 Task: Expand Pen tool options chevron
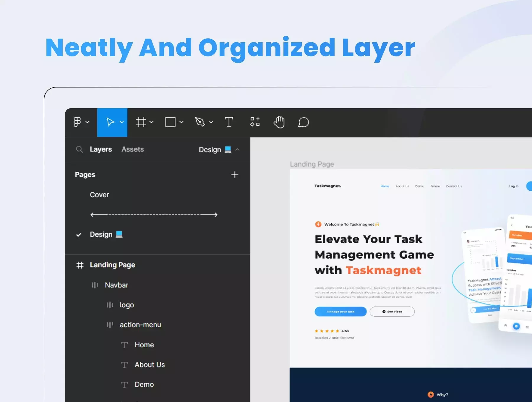(211, 122)
